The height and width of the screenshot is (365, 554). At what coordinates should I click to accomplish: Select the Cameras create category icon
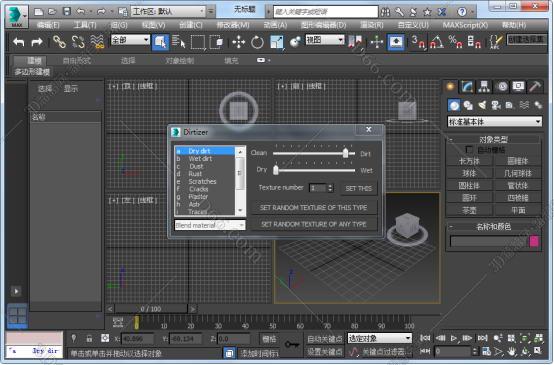click(496, 105)
